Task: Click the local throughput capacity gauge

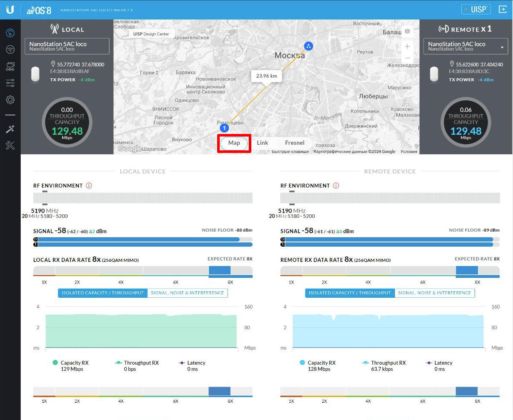Action: pos(67,123)
